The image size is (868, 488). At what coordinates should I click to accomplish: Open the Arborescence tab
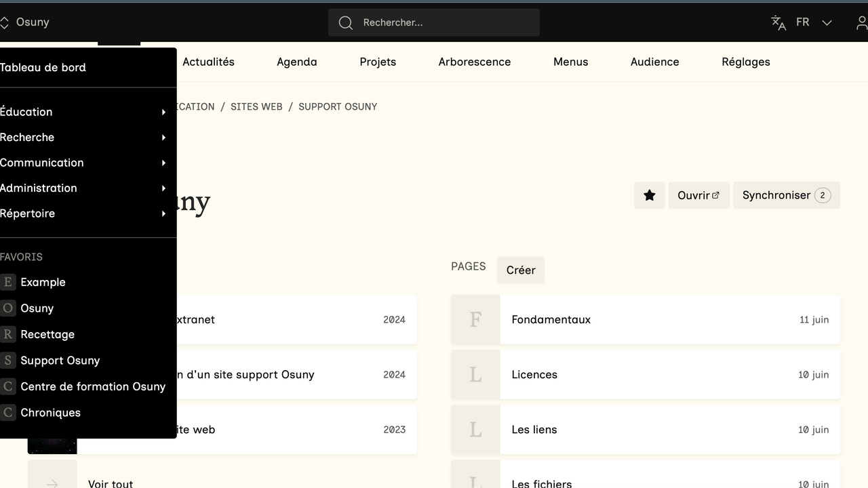[474, 62]
